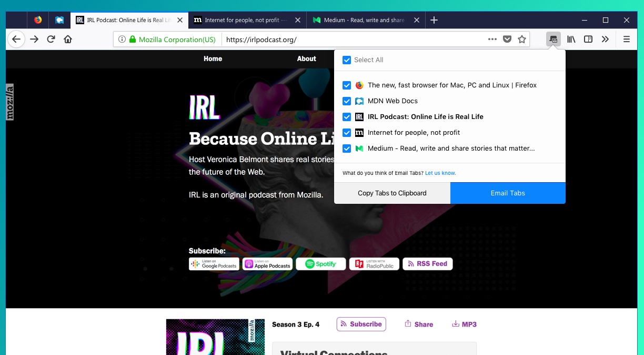
Task: Click the purple Subscribe episode button
Action: click(361, 324)
